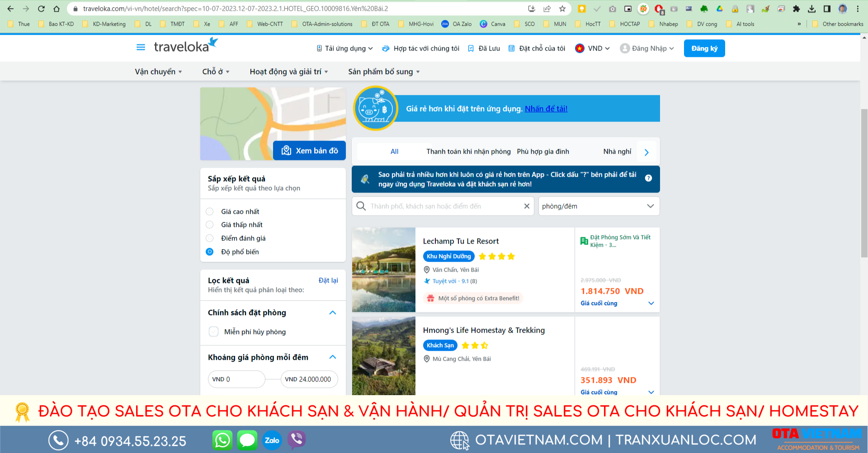
Task: Go back to previous browser page
Action: coord(10,9)
